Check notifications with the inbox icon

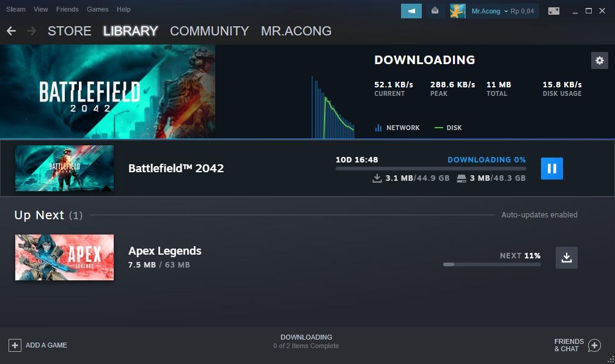(435, 10)
